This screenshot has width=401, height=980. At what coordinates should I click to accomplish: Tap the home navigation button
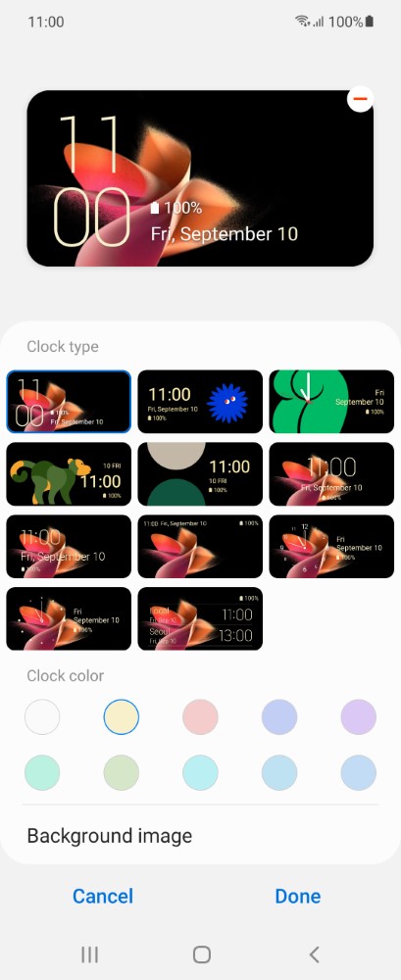coord(201,954)
